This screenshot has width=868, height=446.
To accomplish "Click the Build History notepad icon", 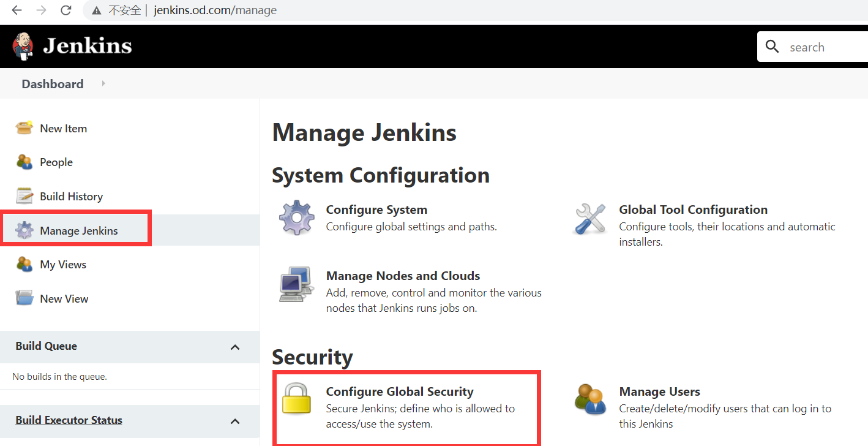I will coord(24,196).
